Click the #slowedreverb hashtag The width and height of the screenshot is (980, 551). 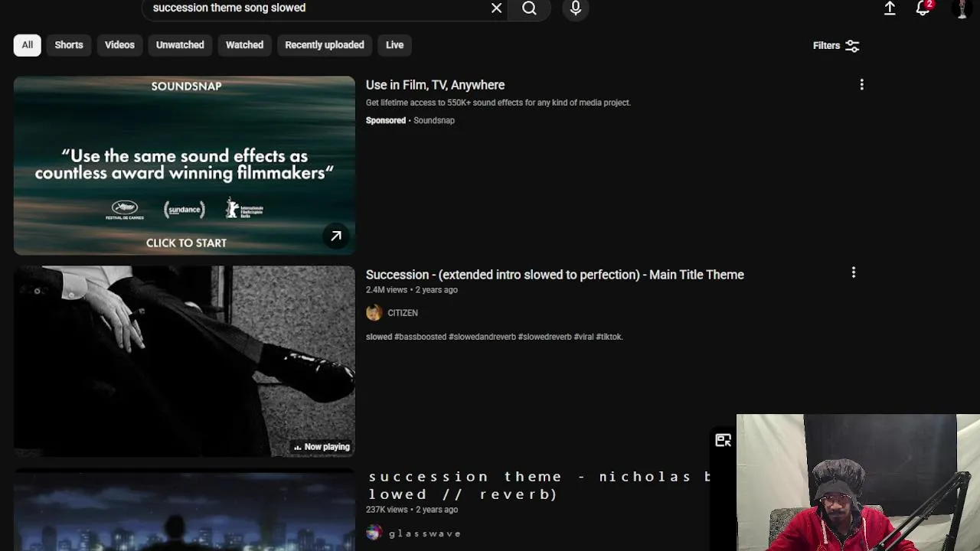(x=545, y=337)
